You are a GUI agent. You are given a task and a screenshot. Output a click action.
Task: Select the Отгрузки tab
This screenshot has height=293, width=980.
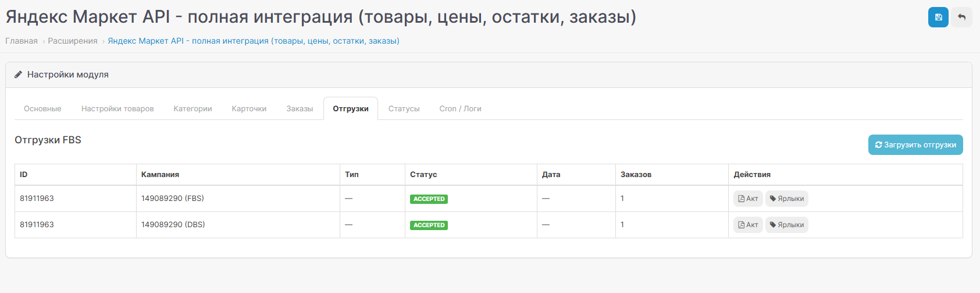(x=351, y=109)
